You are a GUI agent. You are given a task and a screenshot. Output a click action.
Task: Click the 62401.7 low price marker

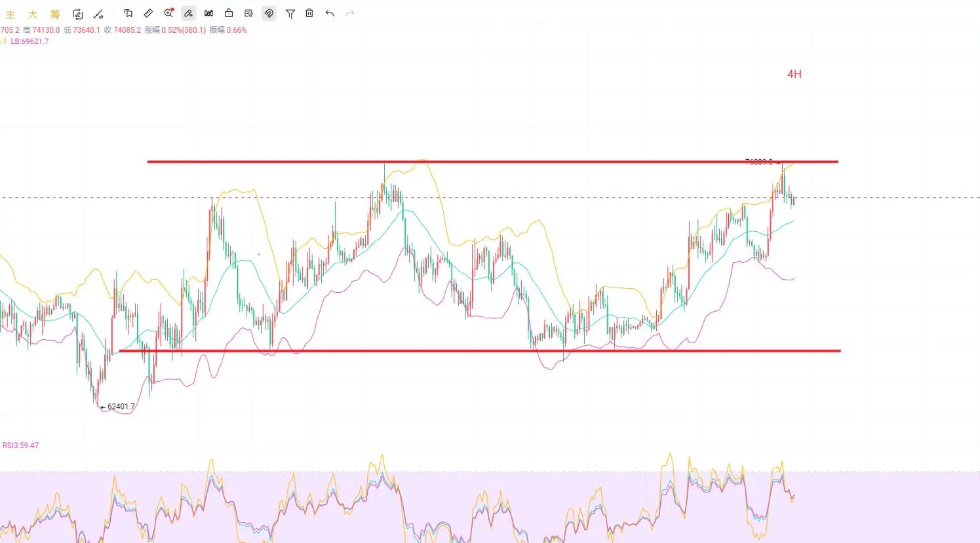(x=121, y=407)
